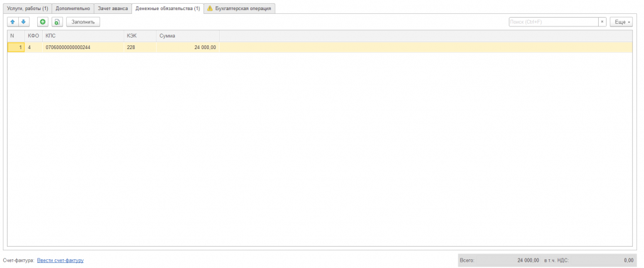This screenshot has height=268, width=644.
Task: Click the Заполнить button
Action: point(84,22)
